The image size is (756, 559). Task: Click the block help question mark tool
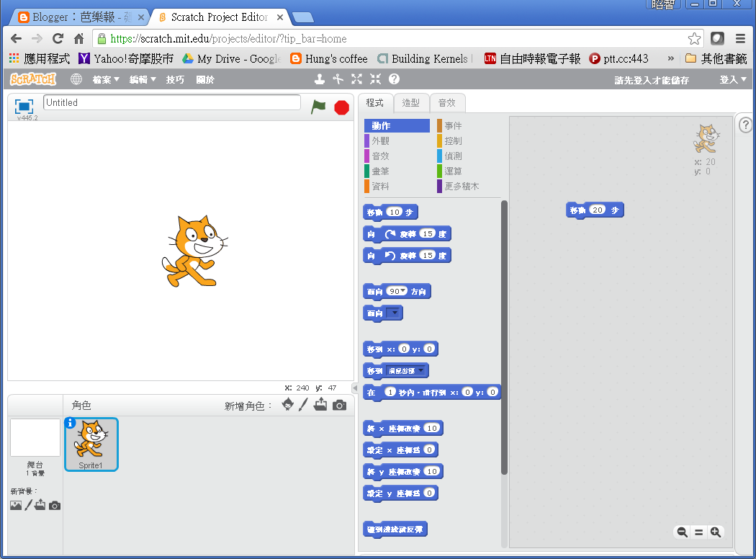click(395, 79)
